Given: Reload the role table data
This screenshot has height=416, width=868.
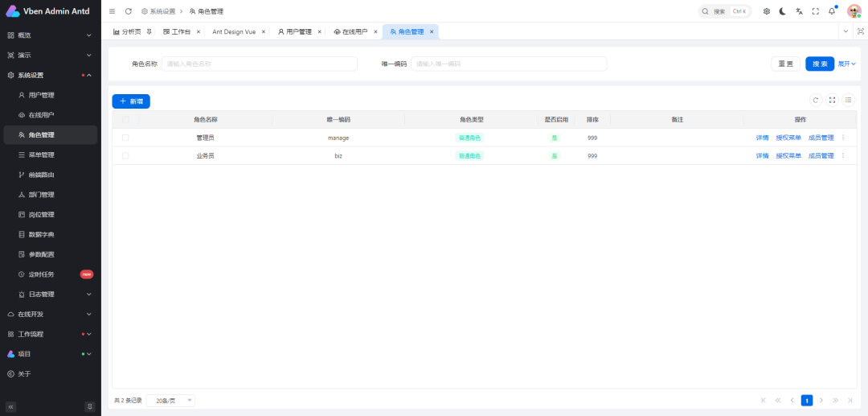Looking at the screenshot, I should click(x=815, y=101).
